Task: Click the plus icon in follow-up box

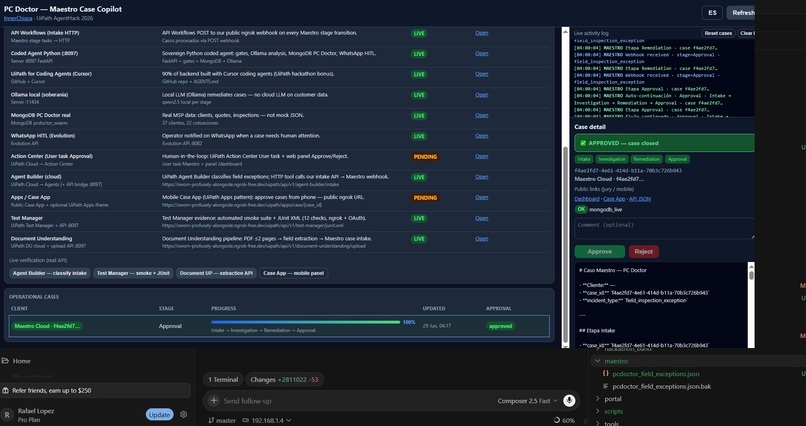Action: click(x=214, y=400)
